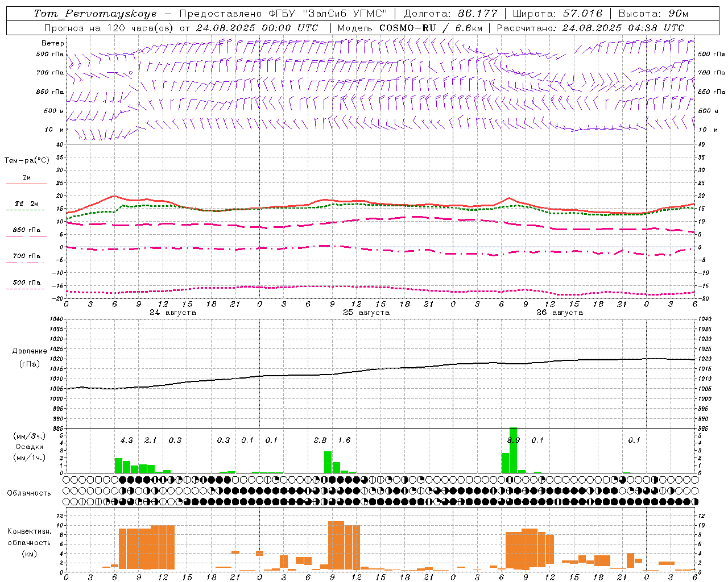Select the Широта: 57.016 value
The height and width of the screenshot is (582, 728).
point(557,14)
